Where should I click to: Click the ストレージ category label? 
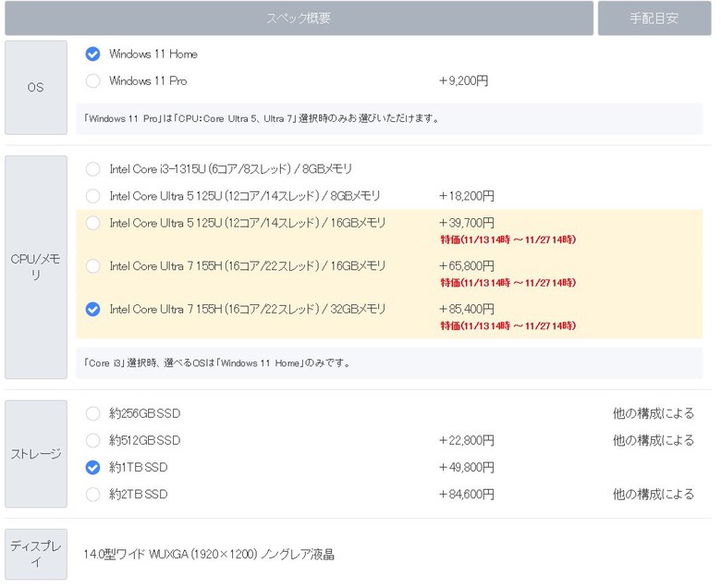36,454
